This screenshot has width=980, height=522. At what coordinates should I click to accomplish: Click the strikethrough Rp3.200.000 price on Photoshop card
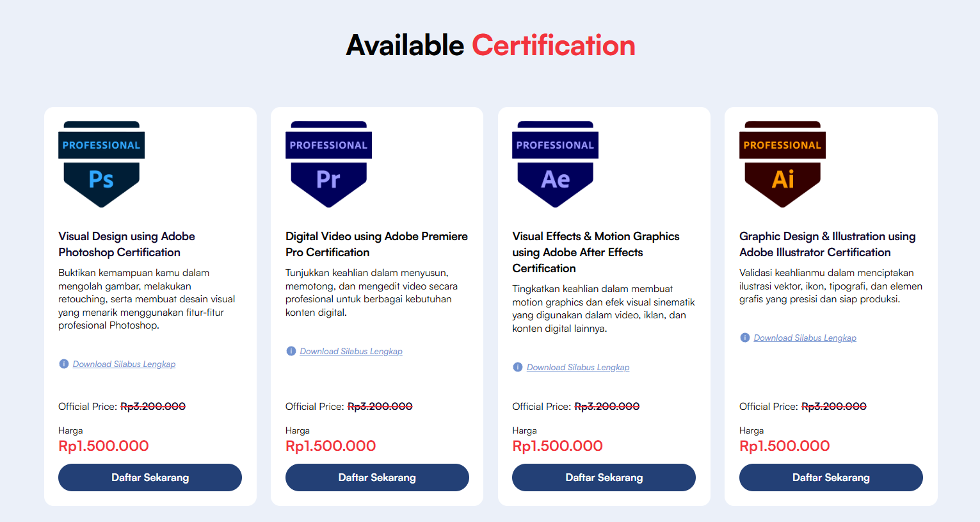click(153, 406)
